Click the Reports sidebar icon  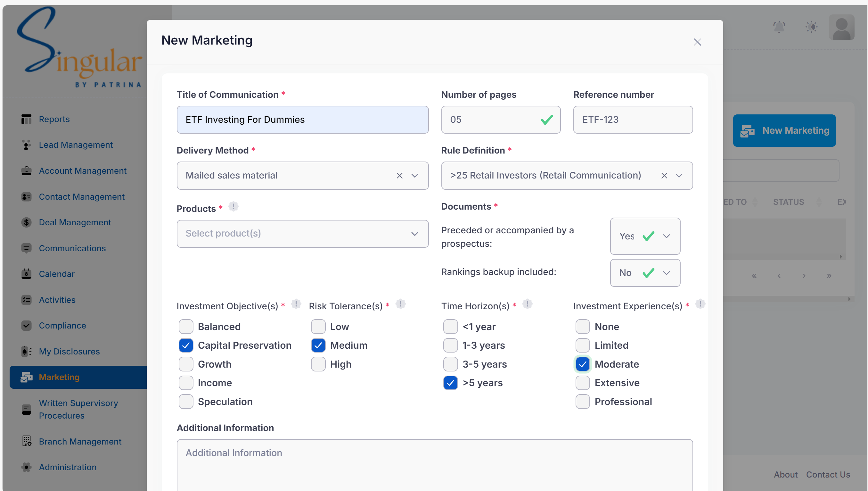26,119
